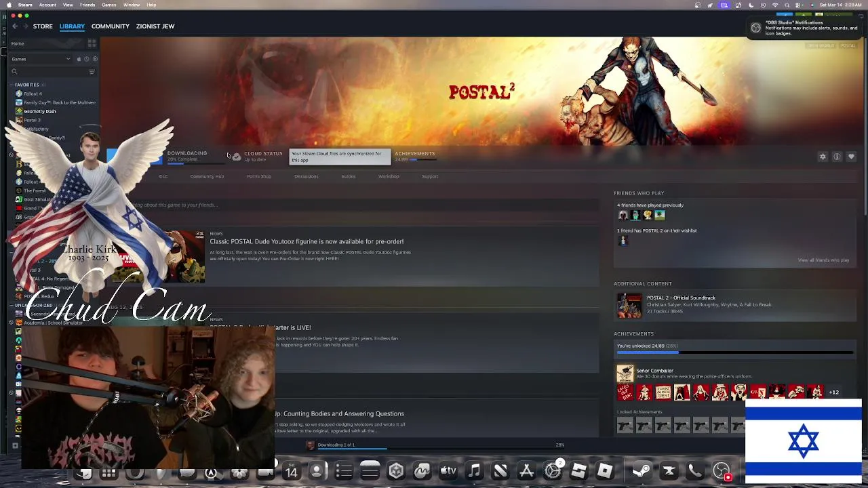Image resolution: width=868 pixels, height=488 pixels.
Task: Open the ACHIEVEMENTS summary in the header
Action: [x=415, y=156]
